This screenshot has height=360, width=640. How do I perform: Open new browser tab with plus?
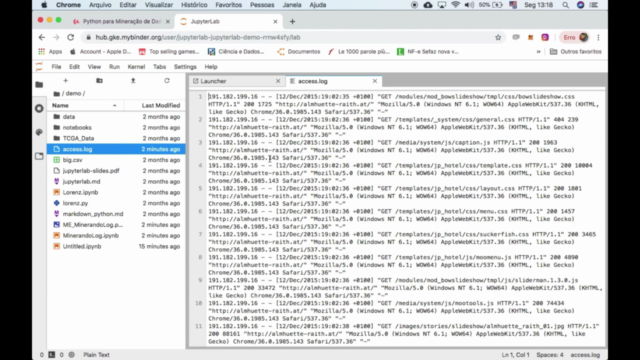(x=292, y=22)
